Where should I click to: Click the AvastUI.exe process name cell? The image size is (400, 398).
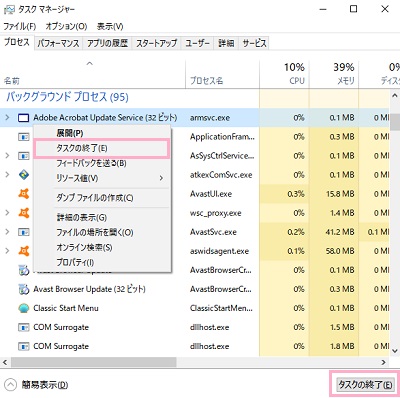(211, 194)
